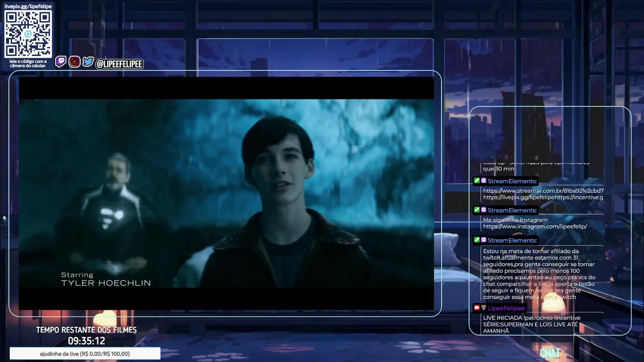Click the Me sigam no Instagram text

click(x=515, y=220)
